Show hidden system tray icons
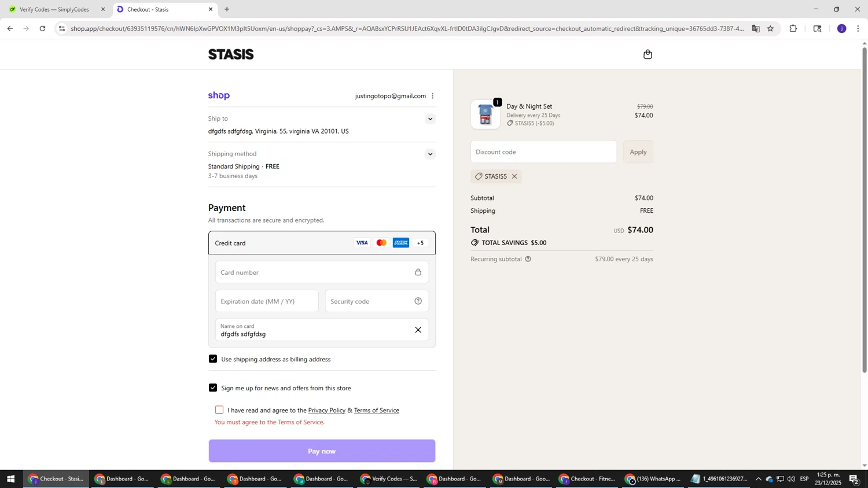This screenshot has height=488, width=868. click(x=758, y=479)
